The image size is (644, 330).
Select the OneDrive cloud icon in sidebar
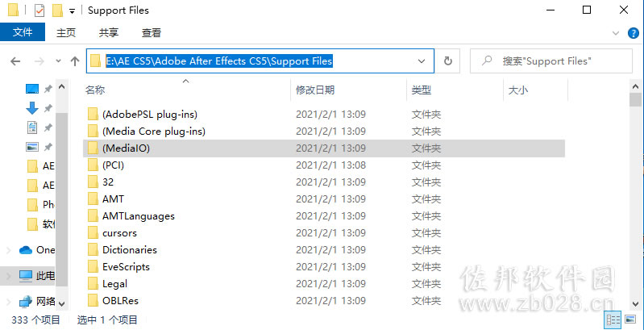coord(26,249)
